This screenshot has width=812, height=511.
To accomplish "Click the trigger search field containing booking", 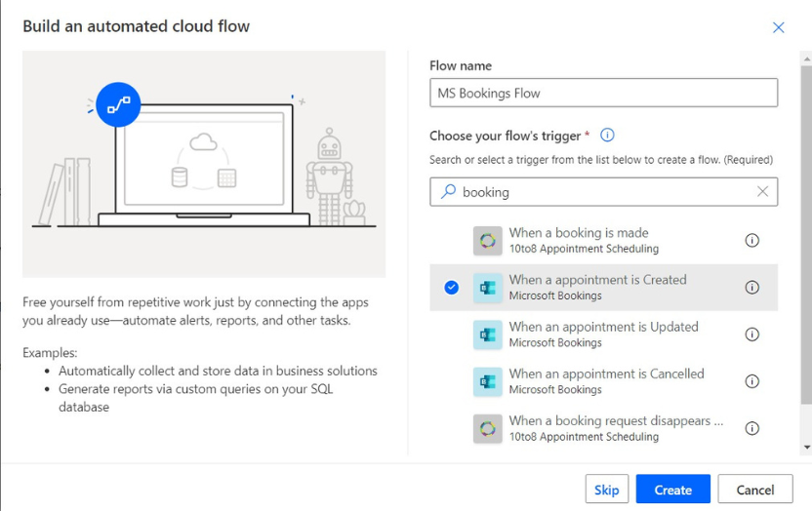I will pyautogui.click(x=603, y=192).
